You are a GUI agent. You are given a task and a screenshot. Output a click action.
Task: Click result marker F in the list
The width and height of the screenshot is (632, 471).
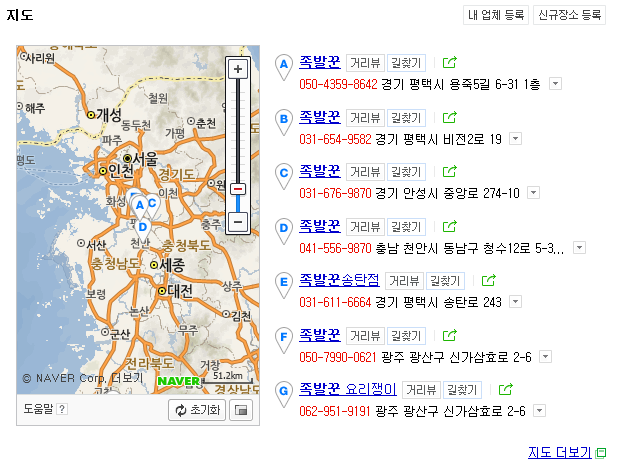point(284,340)
